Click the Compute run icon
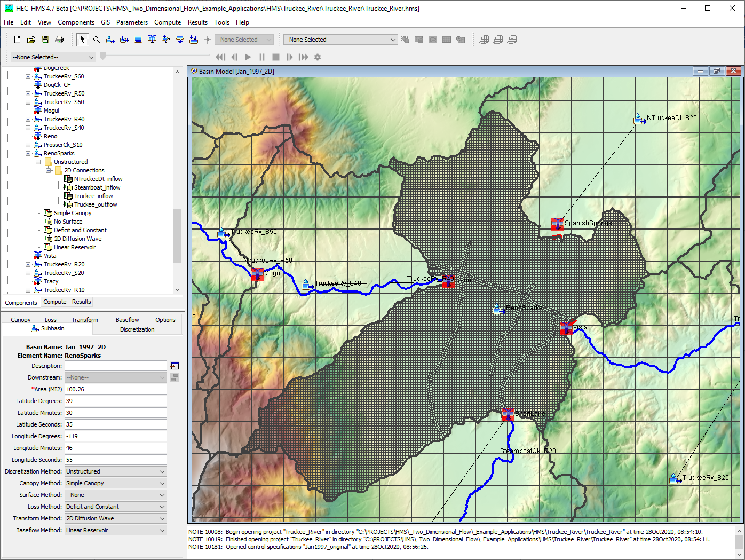745x560 pixels. [405, 40]
